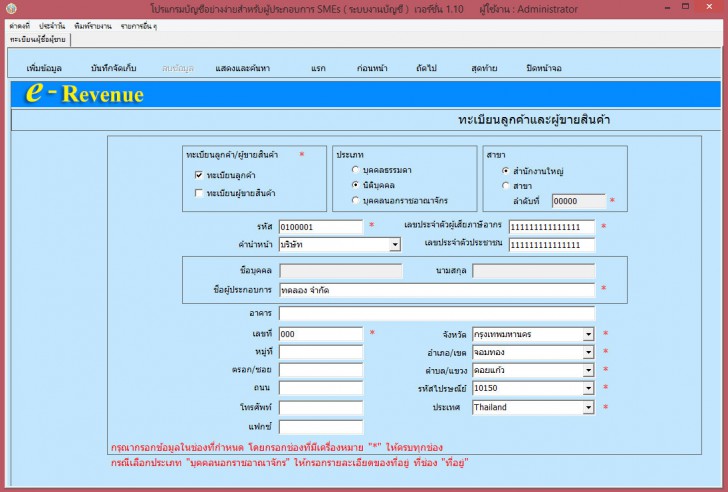Select the ทะเบียนผู้ซื้อผู้ขาย tab
Screen dimensions: 728x492
(38, 40)
